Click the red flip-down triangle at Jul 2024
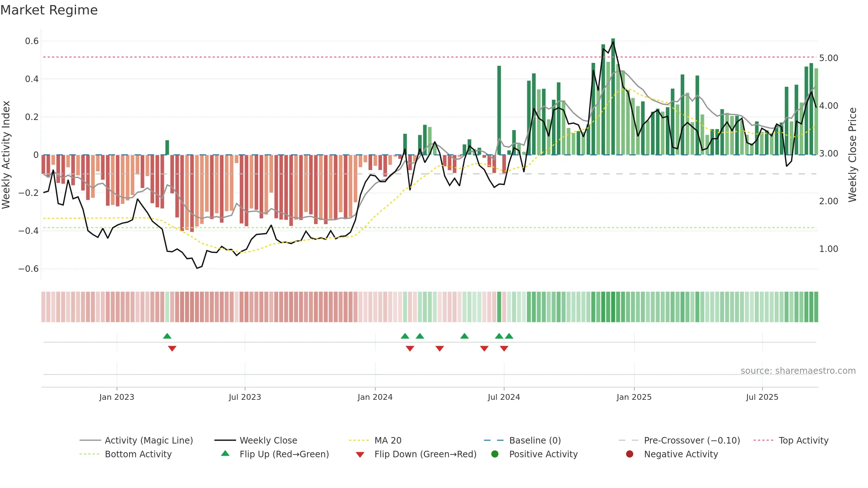 504,348
